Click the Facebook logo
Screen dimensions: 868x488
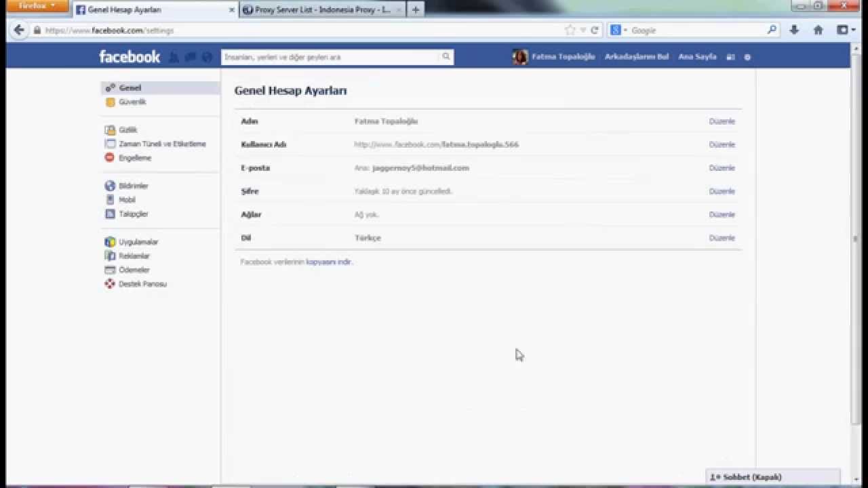130,57
